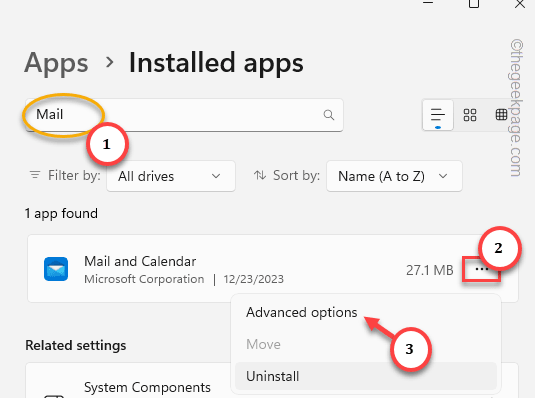Click in the Mail search field
The width and height of the screenshot is (535, 398).
click(184, 115)
